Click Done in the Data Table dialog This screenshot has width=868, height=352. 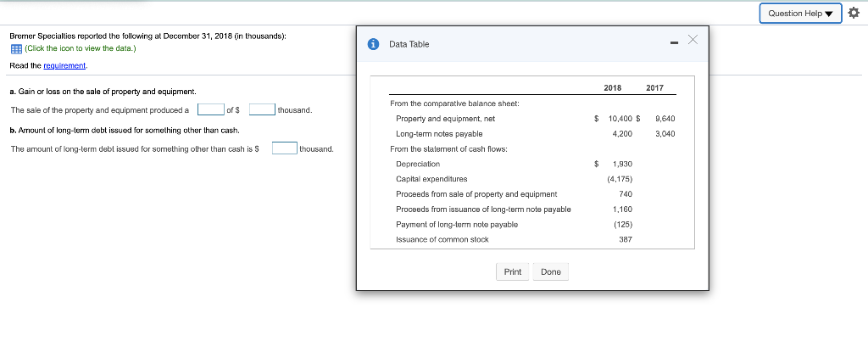551,271
